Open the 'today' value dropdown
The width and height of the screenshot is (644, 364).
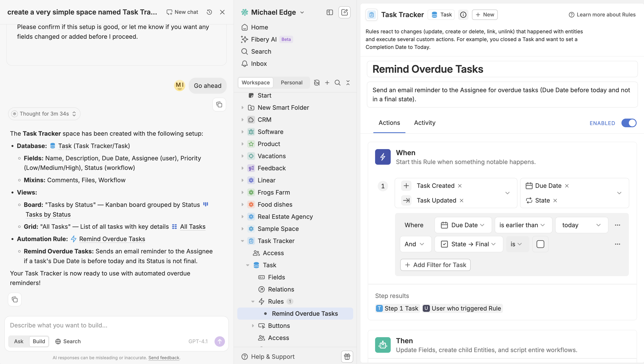click(581, 225)
